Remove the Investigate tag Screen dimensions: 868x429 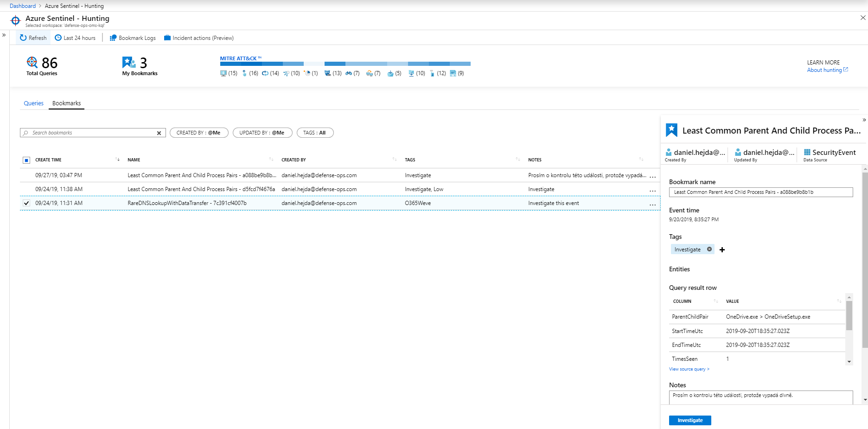(x=709, y=249)
